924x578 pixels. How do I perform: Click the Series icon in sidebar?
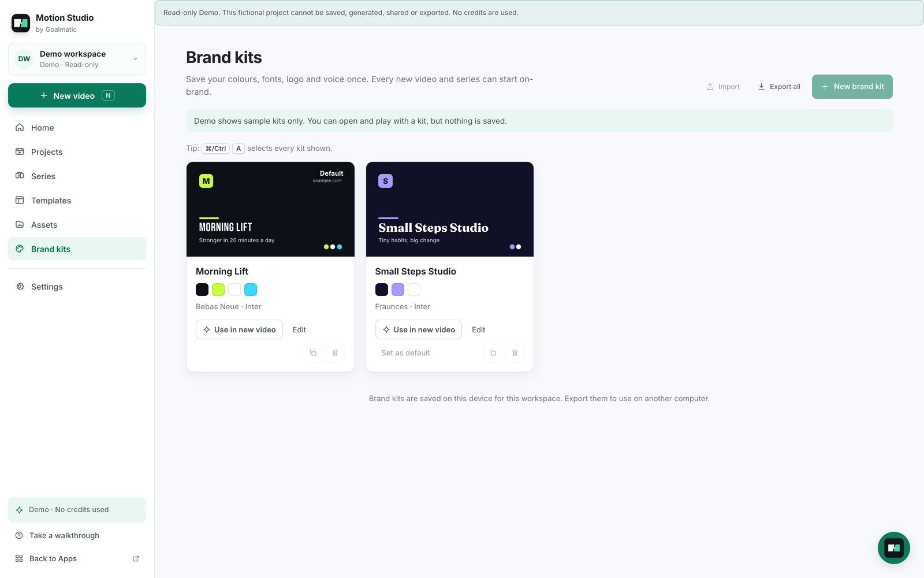pos(20,176)
